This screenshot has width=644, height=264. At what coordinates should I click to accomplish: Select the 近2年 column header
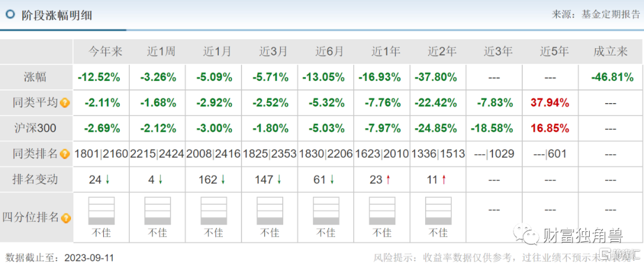coord(442,52)
